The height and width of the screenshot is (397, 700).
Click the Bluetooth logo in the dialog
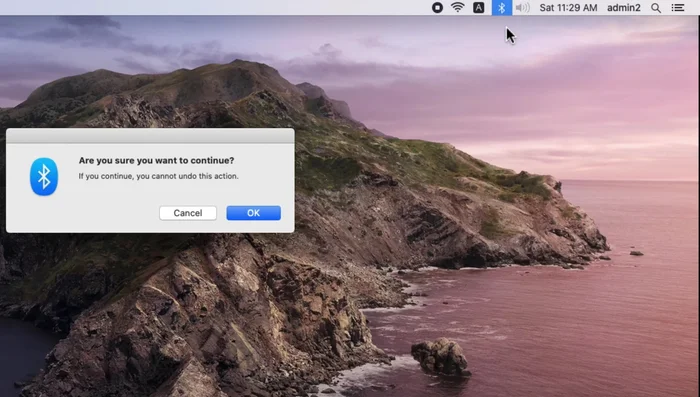pyautogui.click(x=44, y=176)
